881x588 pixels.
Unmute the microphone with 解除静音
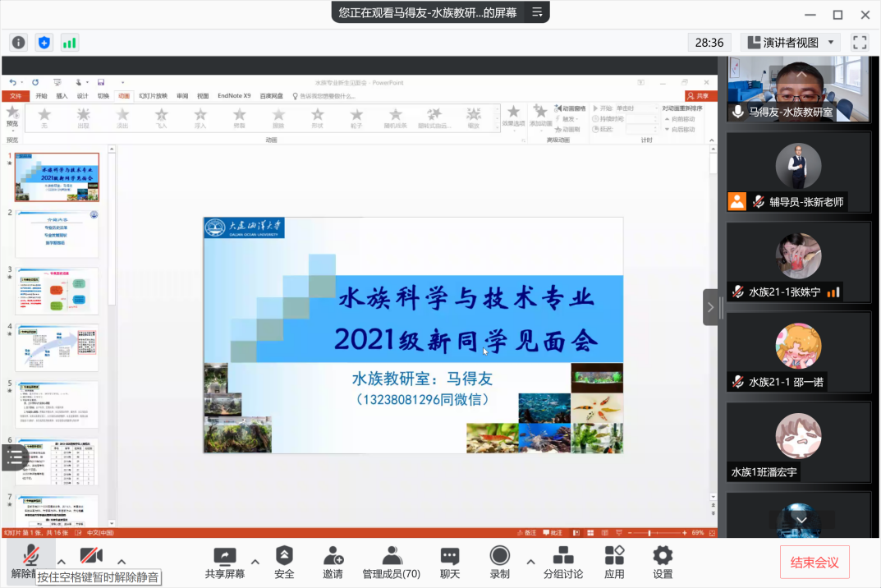point(31,557)
